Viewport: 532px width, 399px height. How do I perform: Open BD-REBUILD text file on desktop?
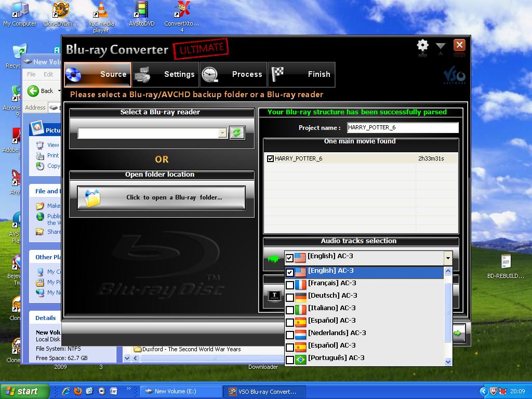coord(506,267)
